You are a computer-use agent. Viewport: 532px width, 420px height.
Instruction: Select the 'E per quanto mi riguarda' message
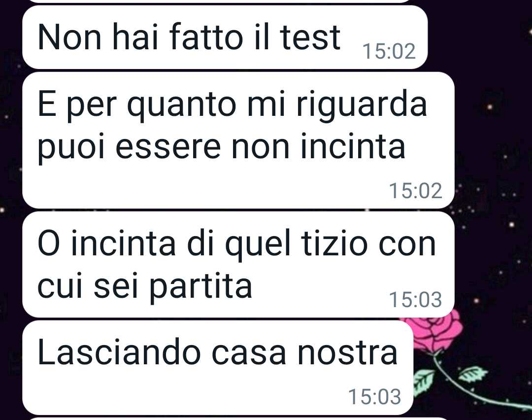click(x=238, y=140)
